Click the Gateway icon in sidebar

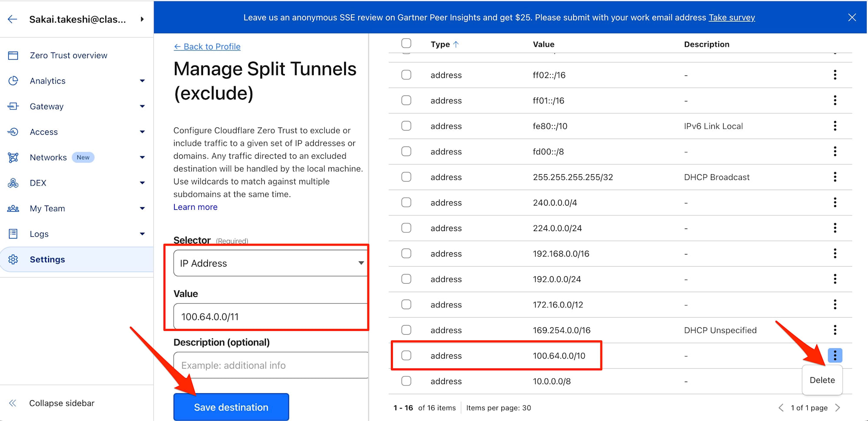13,106
